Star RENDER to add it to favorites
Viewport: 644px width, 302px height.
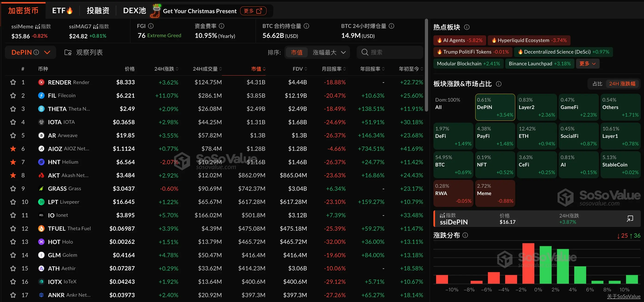[x=13, y=82]
